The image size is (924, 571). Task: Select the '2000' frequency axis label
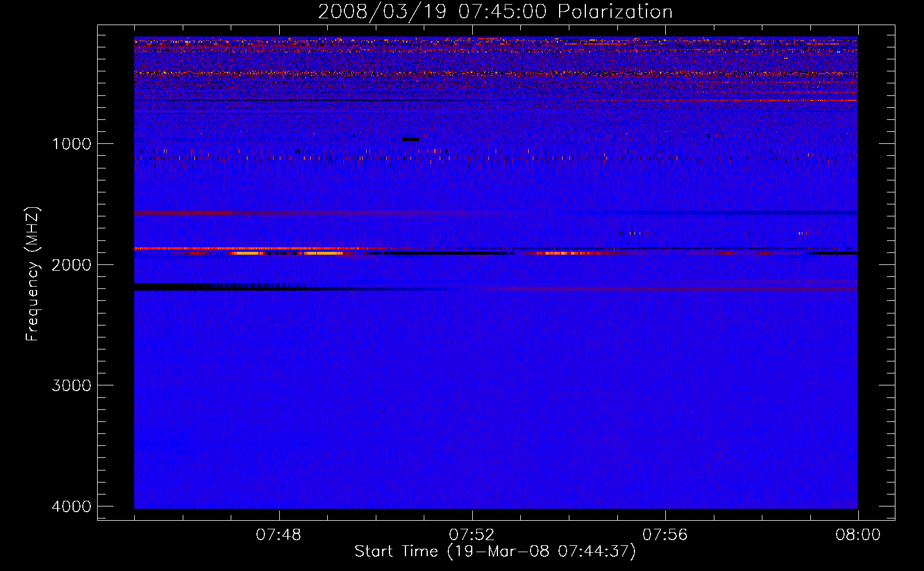pos(71,265)
